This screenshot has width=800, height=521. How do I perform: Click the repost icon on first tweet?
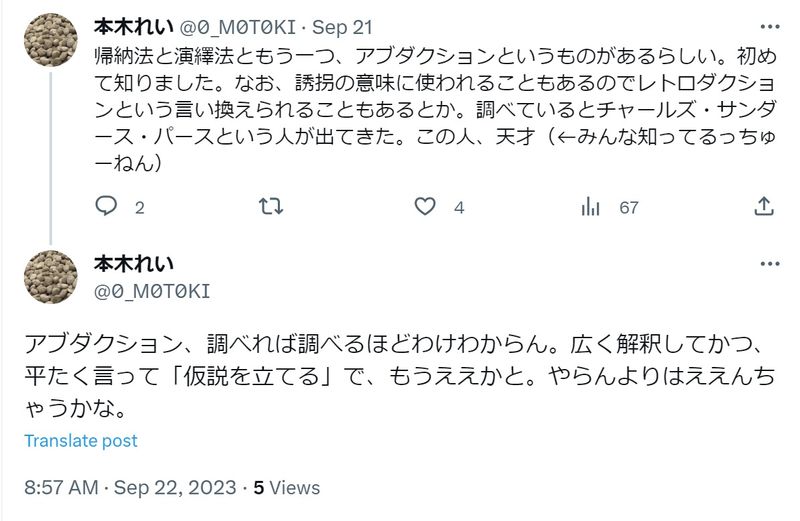pyautogui.click(x=270, y=206)
